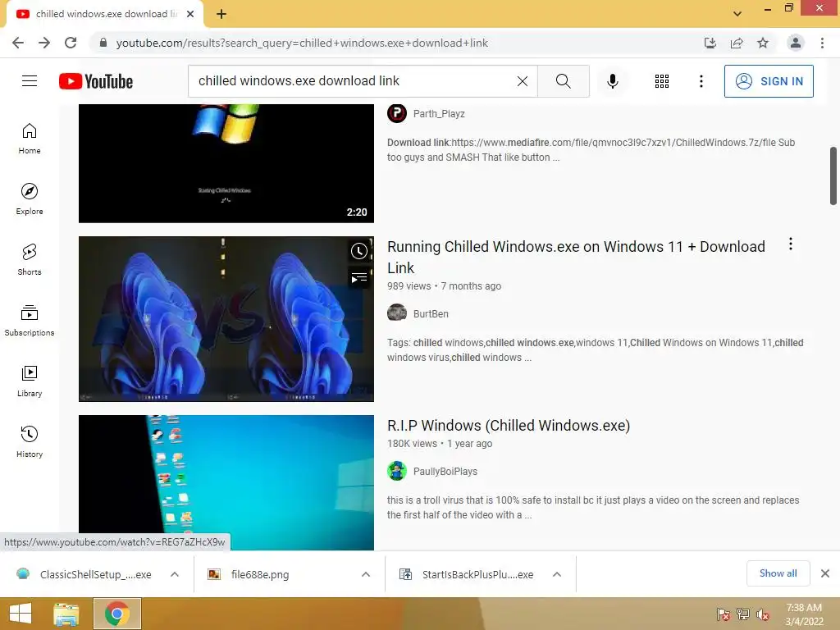Expand options for ClassicShellSetup download
This screenshot has height=630, width=840.
(x=175, y=574)
